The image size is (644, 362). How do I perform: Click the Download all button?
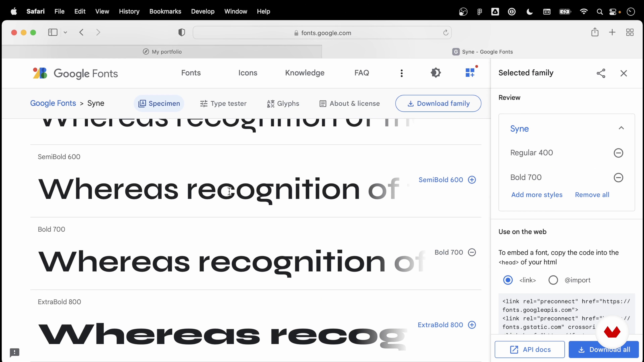click(604, 349)
